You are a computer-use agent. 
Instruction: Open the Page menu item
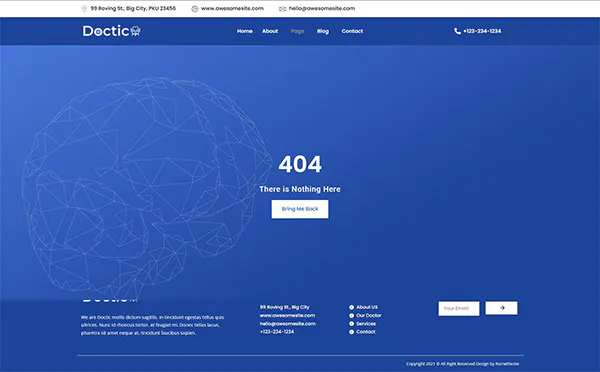click(x=297, y=31)
